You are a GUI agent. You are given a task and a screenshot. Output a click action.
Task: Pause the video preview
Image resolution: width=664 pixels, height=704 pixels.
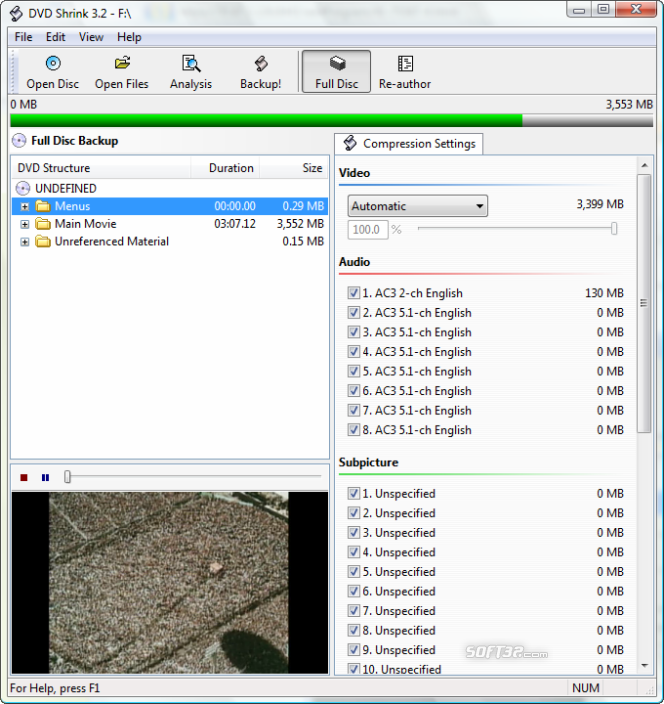(45, 478)
